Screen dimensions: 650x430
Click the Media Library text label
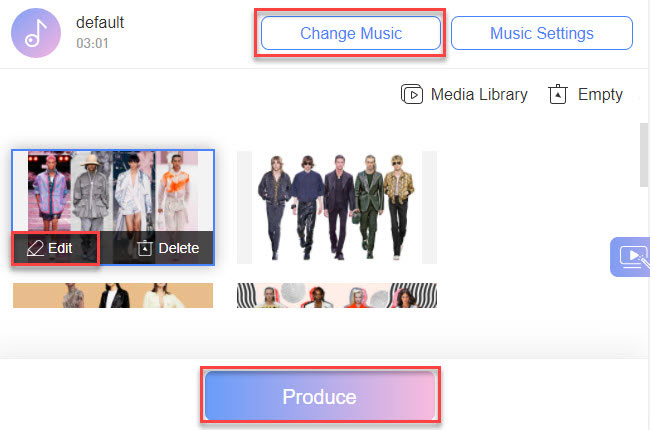pos(479,95)
